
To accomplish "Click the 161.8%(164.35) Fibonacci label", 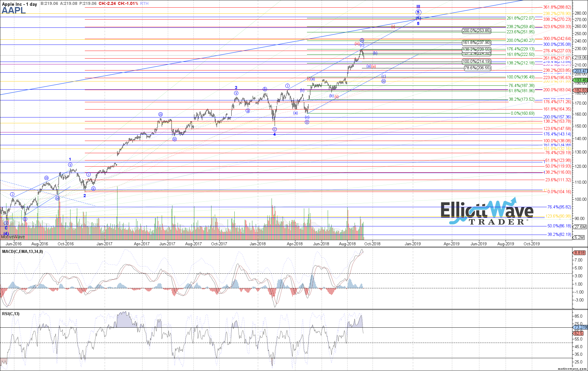I will tap(557, 109).
